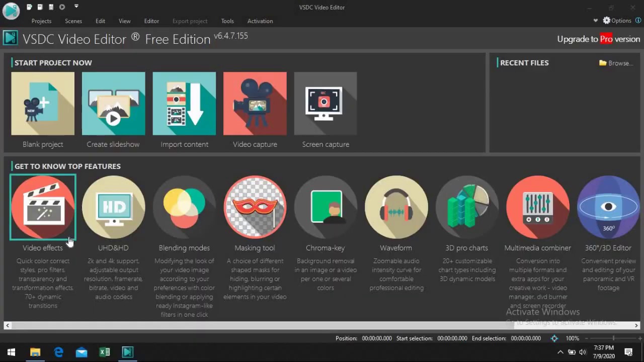Open Microsoft Edge from the taskbar

pos(58,352)
